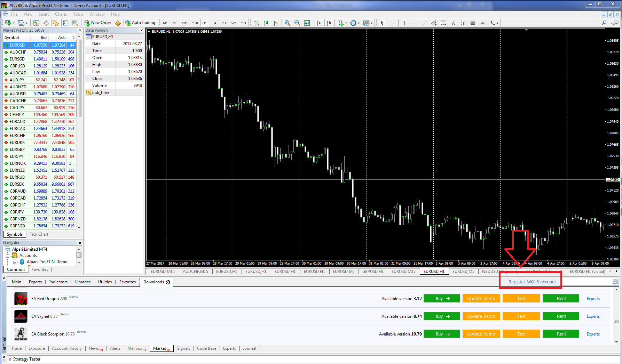
Task: Click Test for EA Black Scorpion
Action: 521,334
